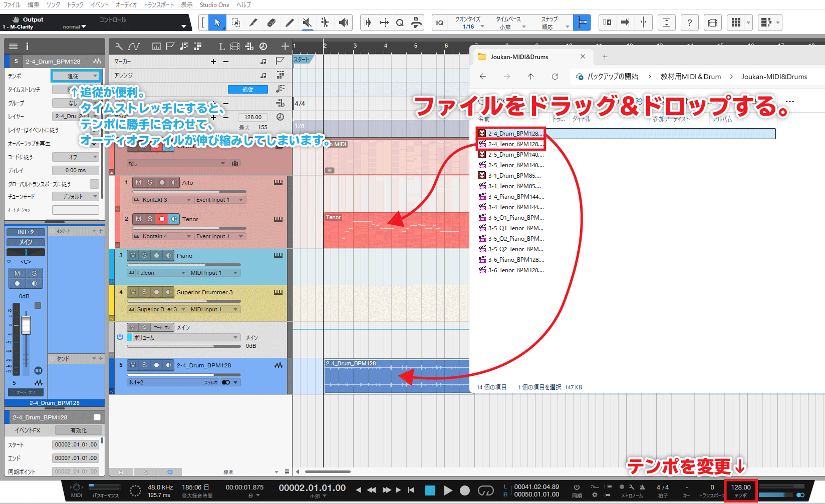Open the トランスポート menu
The image size is (825, 504).
(159, 5)
